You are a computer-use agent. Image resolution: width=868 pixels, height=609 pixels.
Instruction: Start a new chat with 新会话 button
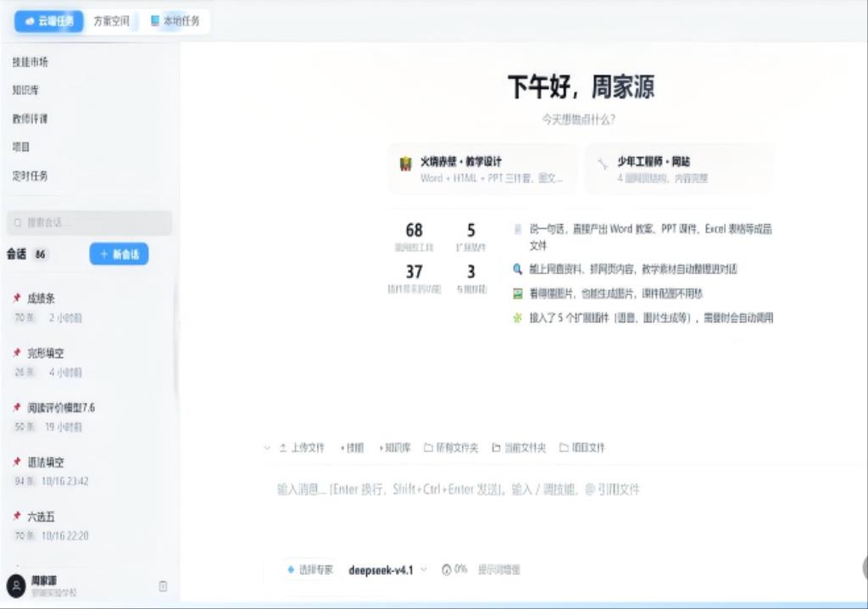point(119,254)
